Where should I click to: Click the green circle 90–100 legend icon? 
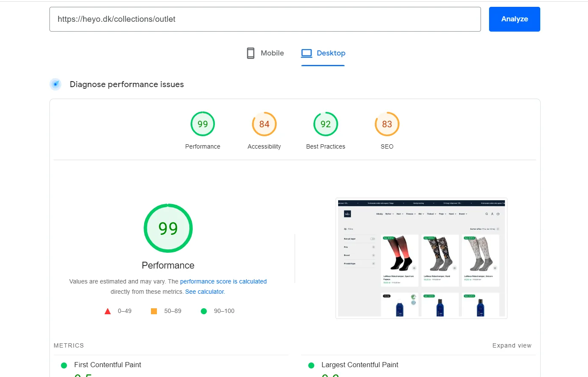coord(204,311)
